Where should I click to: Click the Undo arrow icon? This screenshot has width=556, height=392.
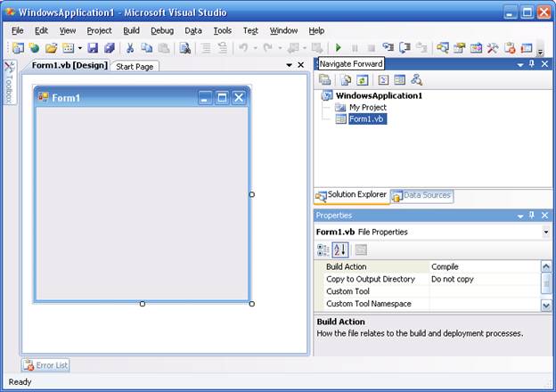pyautogui.click(x=243, y=47)
